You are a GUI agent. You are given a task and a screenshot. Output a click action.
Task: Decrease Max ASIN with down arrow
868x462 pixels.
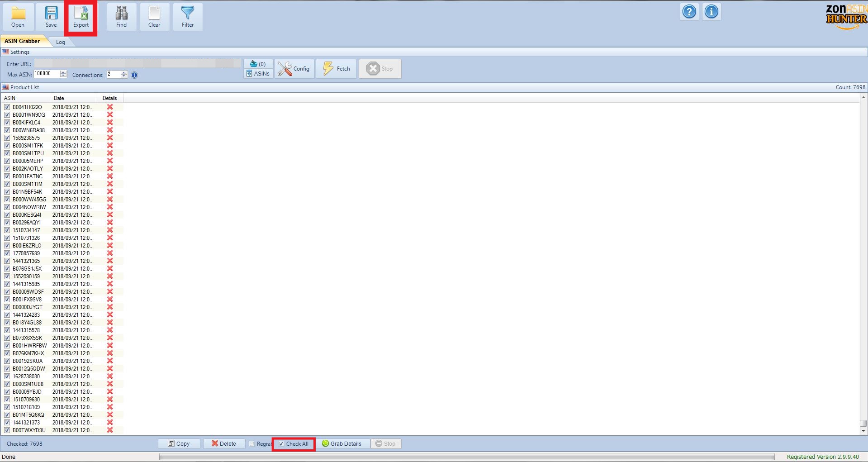(x=63, y=76)
